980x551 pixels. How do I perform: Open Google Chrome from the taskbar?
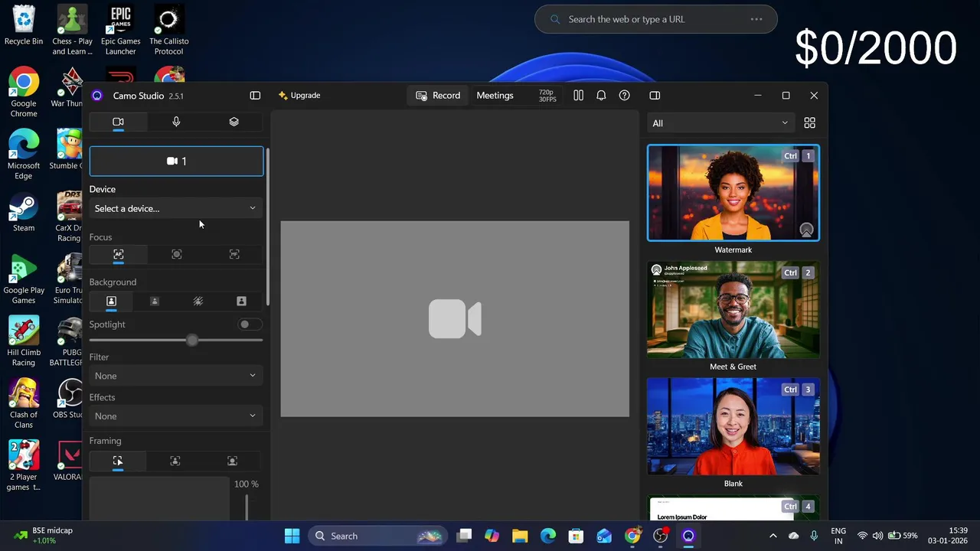tap(632, 536)
